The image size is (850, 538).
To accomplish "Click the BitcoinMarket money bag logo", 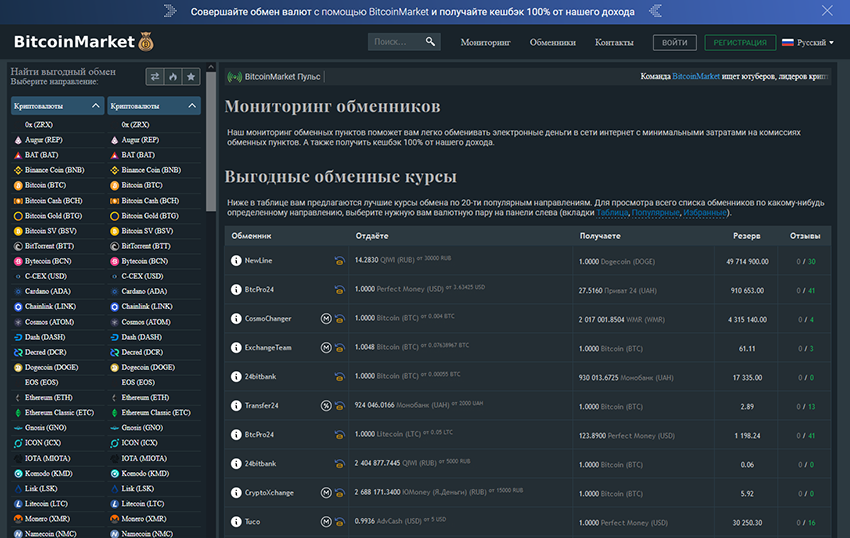I will pos(146,42).
